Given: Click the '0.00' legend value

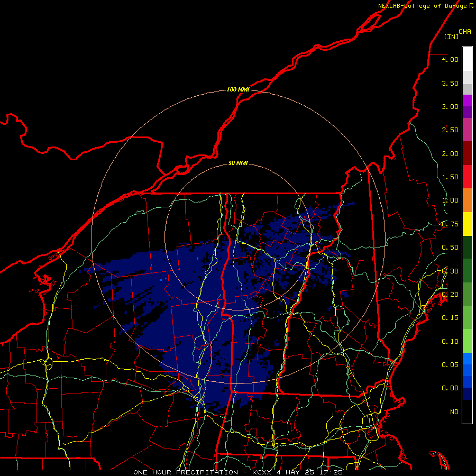Looking at the screenshot, I should coord(450,388).
